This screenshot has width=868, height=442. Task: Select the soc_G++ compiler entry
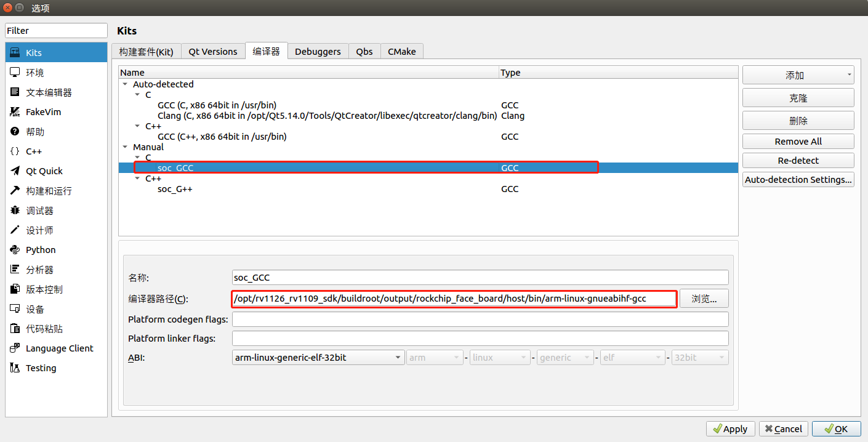tap(175, 189)
